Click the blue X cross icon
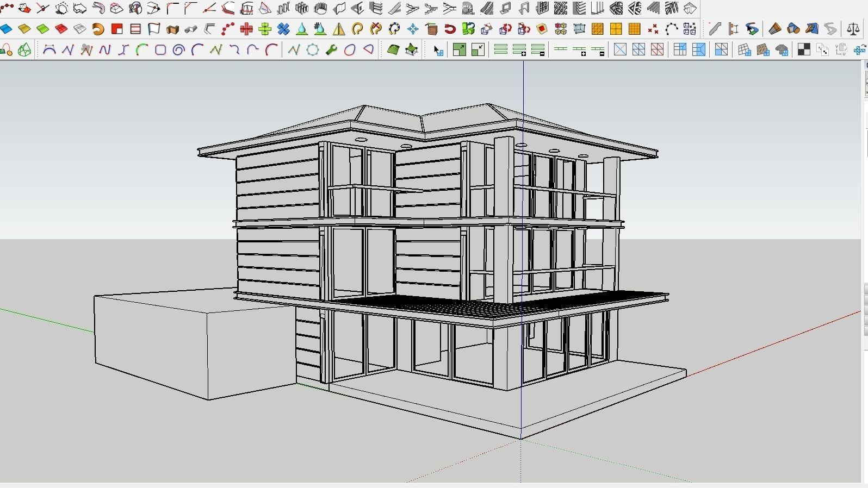This screenshot has height=488, width=868. 283,29
